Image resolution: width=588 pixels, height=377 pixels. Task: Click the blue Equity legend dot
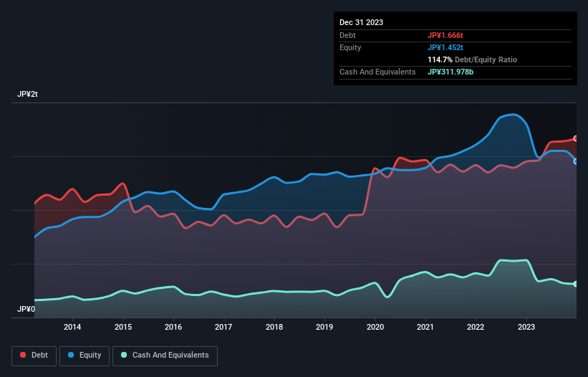tap(70, 355)
